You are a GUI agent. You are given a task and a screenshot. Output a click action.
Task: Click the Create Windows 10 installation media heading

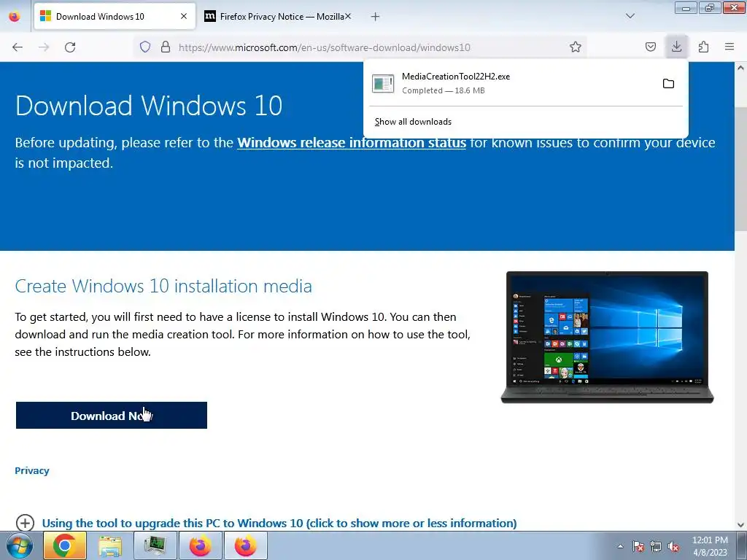pos(163,286)
